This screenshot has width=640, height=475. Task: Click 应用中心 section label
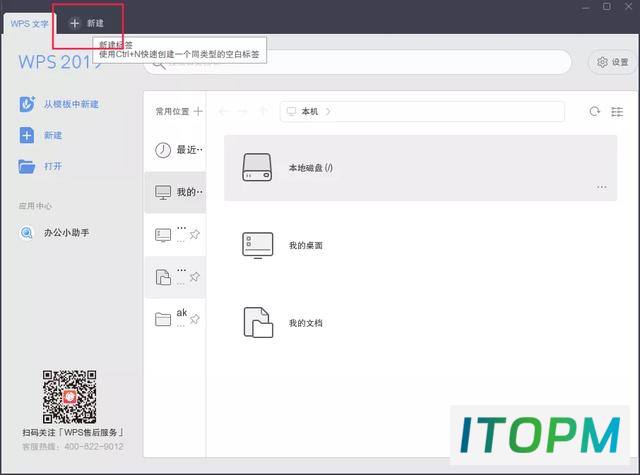pyautogui.click(x=35, y=206)
